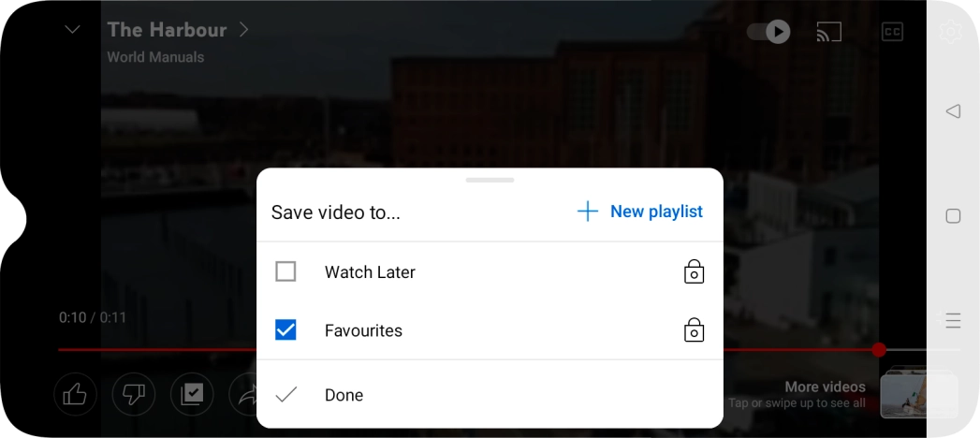Tap the Android recent apps square button
This screenshot has height=438, width=980.
(x=953, y=216)
